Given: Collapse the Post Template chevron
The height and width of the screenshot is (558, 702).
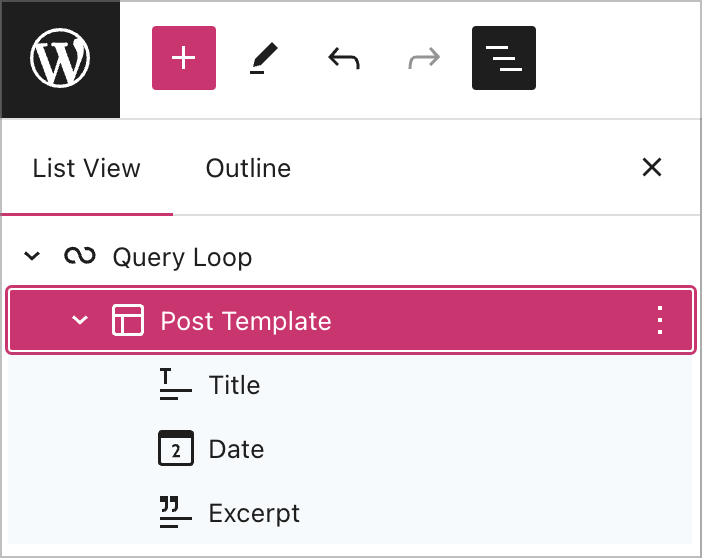Looking at the screenshot, I should 80,321.
